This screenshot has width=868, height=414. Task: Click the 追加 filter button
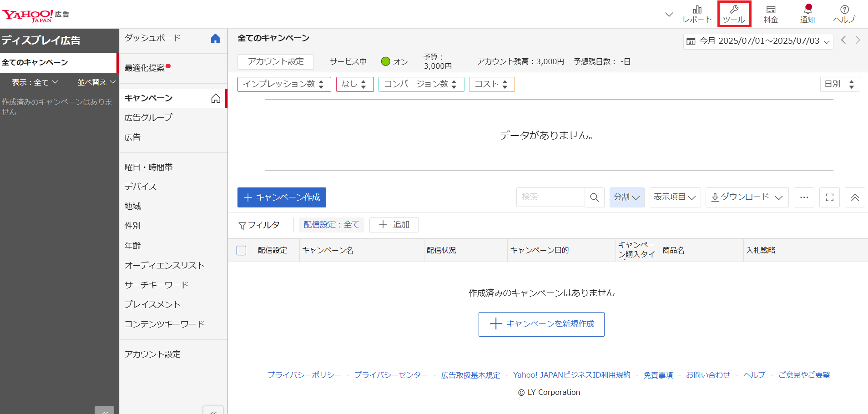394,225
